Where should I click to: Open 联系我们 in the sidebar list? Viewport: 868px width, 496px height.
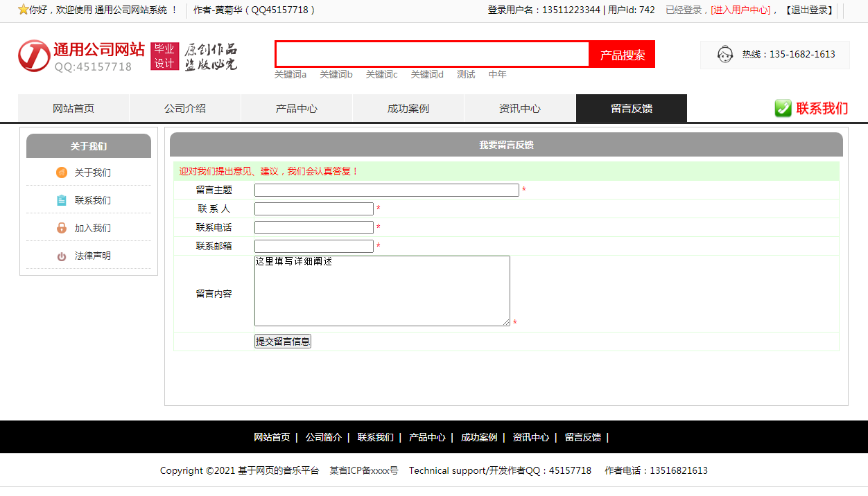[93, 200]
